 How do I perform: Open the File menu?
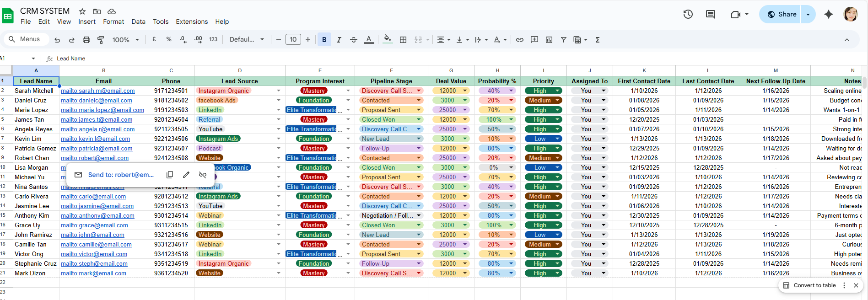point(26,21)
